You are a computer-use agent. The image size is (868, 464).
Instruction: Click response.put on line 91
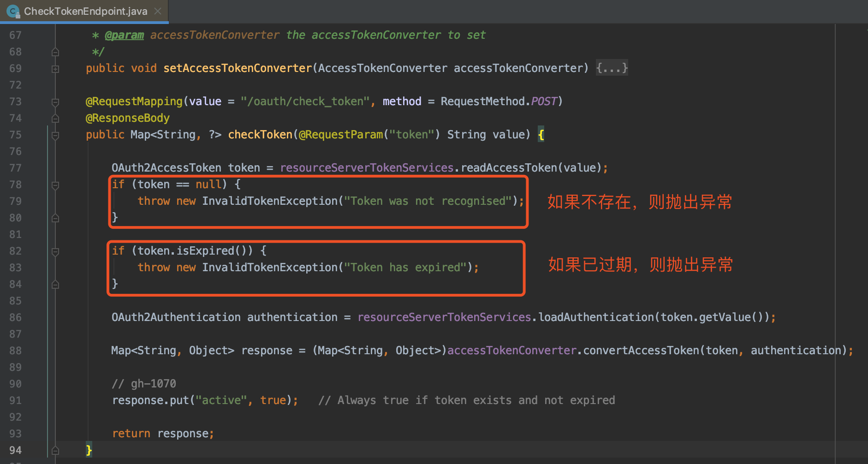150,400
